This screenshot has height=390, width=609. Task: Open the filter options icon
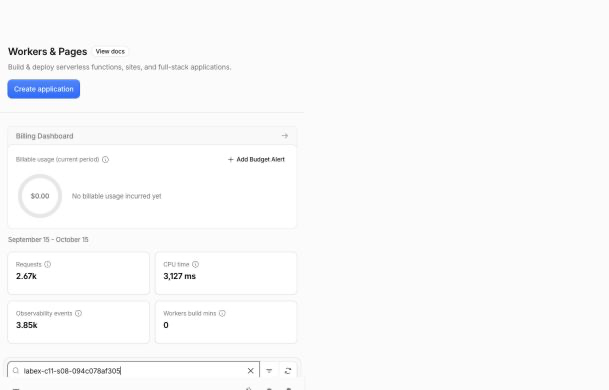[269, 371]
